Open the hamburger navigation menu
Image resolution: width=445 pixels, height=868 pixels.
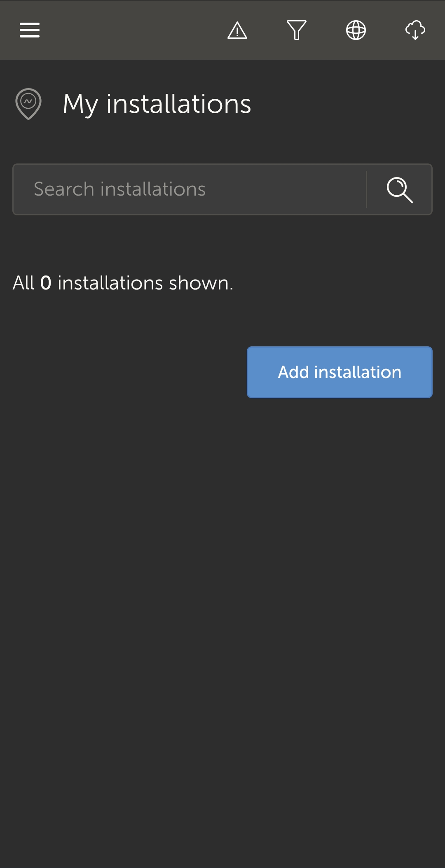coord(30,30)
